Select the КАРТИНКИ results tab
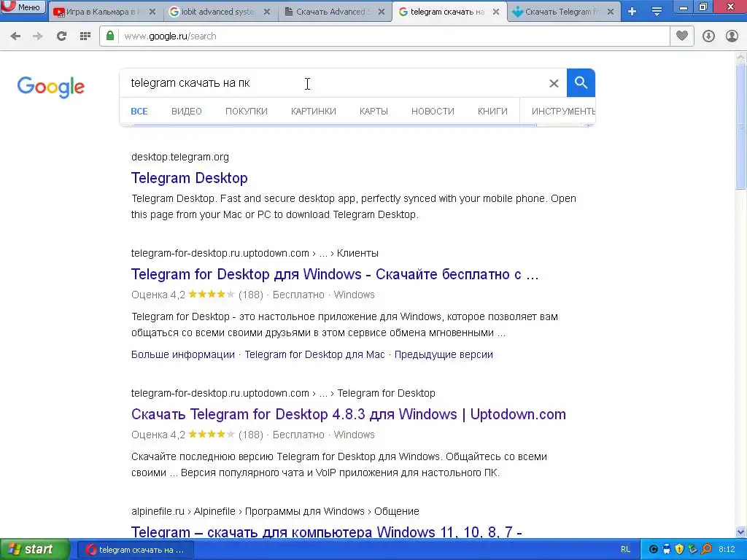Screen dimensions: 747x560 coord(314,112)
